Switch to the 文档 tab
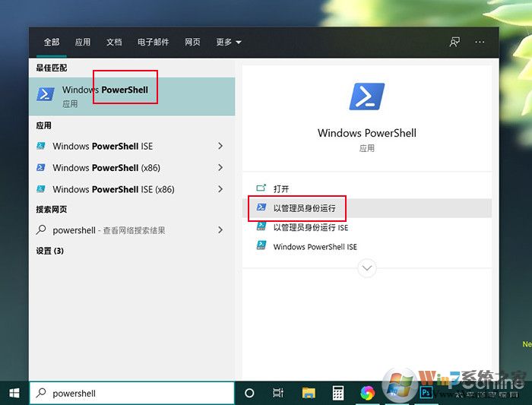Image resolution: width=532 pixels, height=405 pixels. 114,42
